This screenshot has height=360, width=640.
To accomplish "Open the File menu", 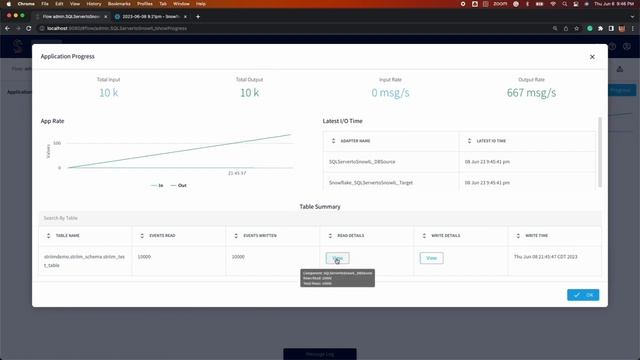I will click(45, 4).
